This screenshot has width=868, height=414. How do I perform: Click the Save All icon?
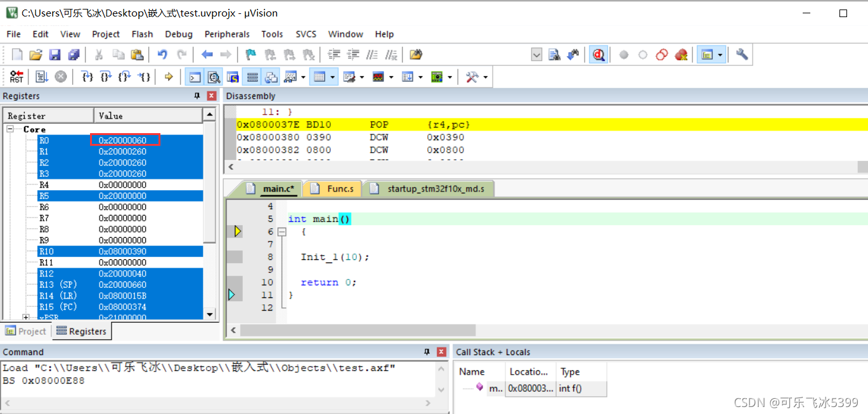coord(74,55)
